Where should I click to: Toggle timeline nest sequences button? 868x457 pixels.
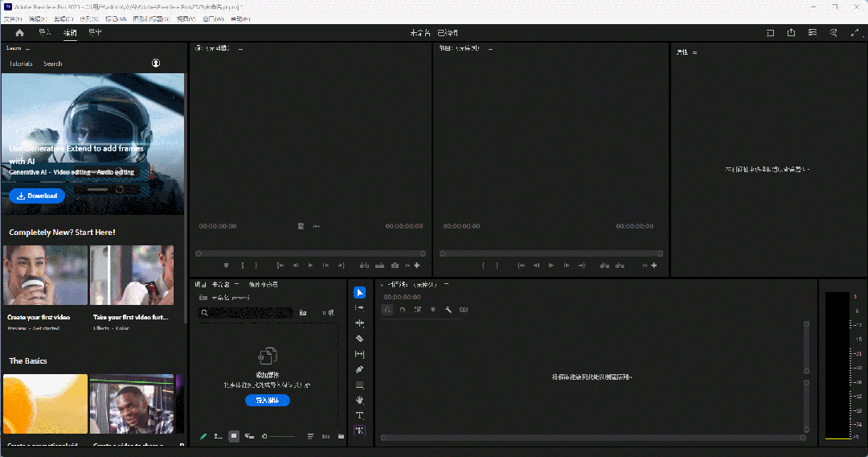[x=387, y=310]
